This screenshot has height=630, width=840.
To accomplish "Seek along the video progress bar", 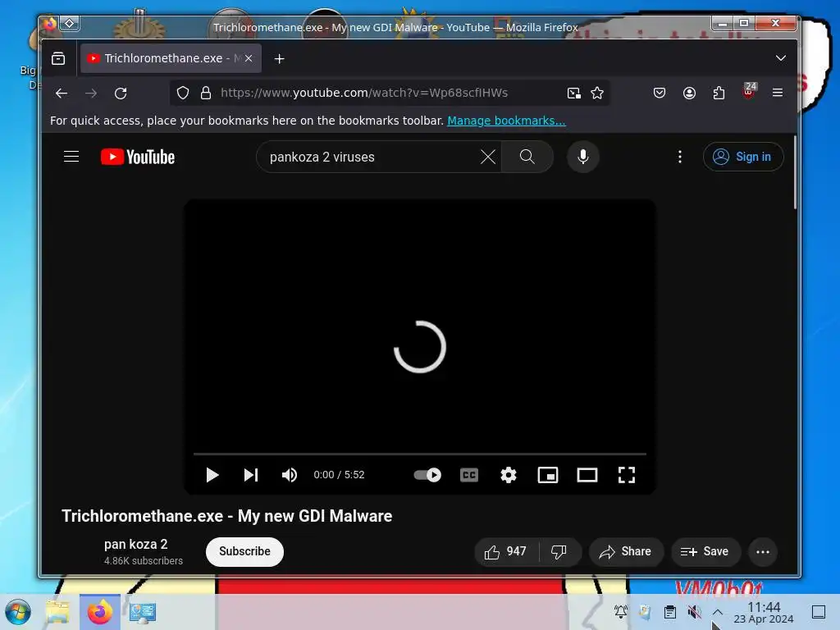I will click(x=419, y=454).
